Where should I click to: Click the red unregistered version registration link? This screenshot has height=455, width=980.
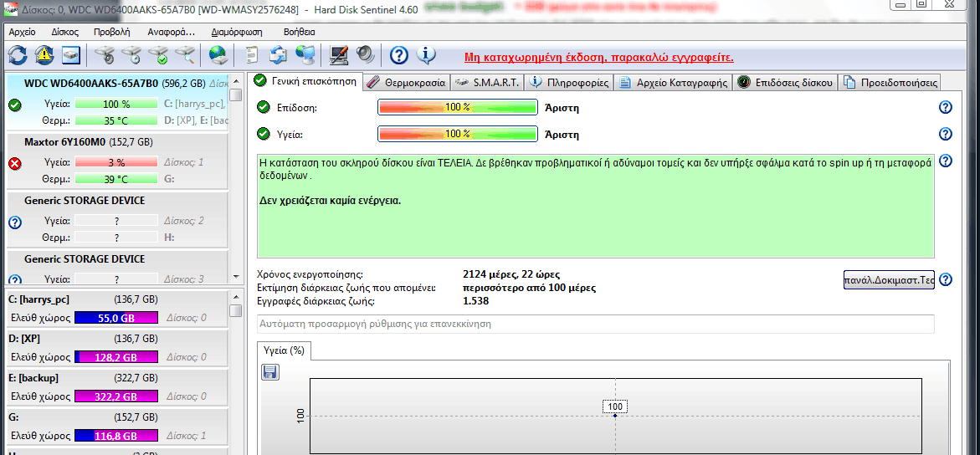point(598,58)
